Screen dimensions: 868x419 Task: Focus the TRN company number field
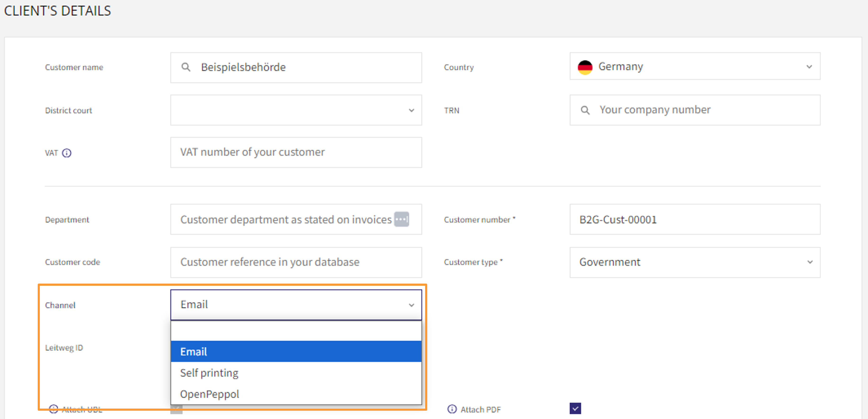coord(695,110)
